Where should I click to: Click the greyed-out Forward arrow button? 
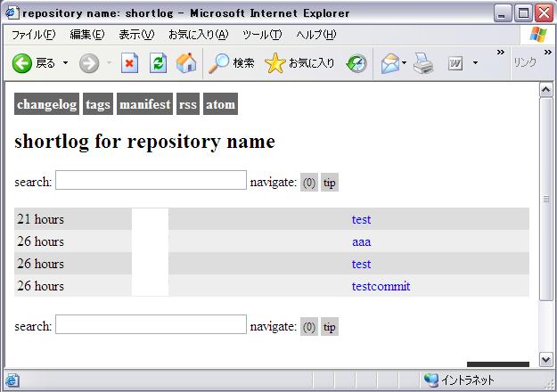89,63
